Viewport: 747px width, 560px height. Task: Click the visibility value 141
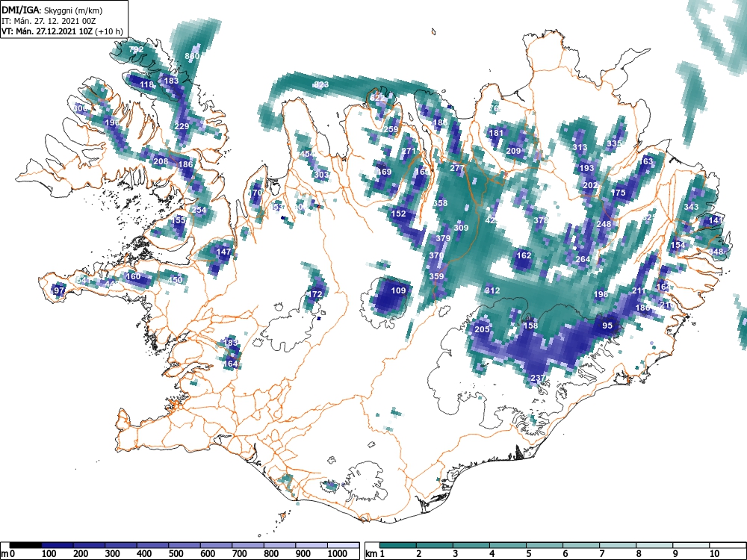coord(716,220)
